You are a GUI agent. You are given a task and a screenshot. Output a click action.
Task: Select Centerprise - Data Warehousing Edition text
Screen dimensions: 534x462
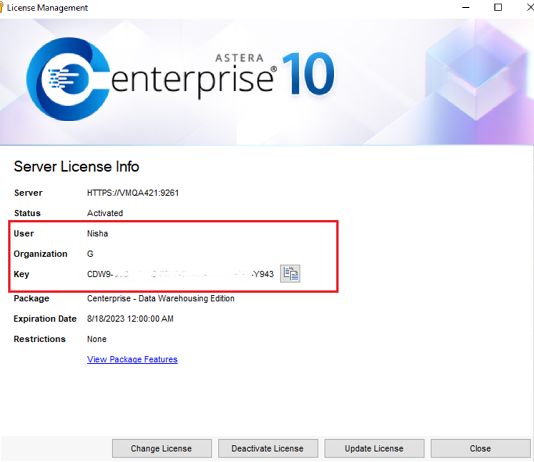click(160, 299)
